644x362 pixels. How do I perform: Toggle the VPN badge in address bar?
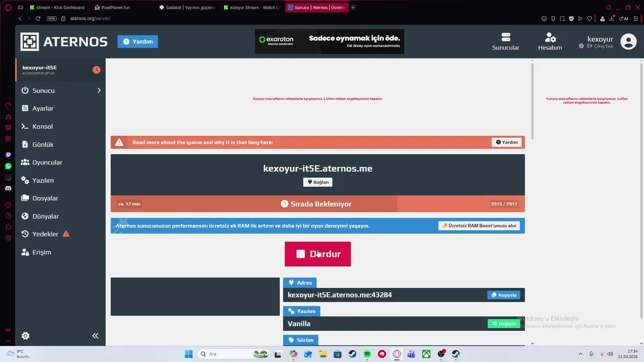(51, 19)
